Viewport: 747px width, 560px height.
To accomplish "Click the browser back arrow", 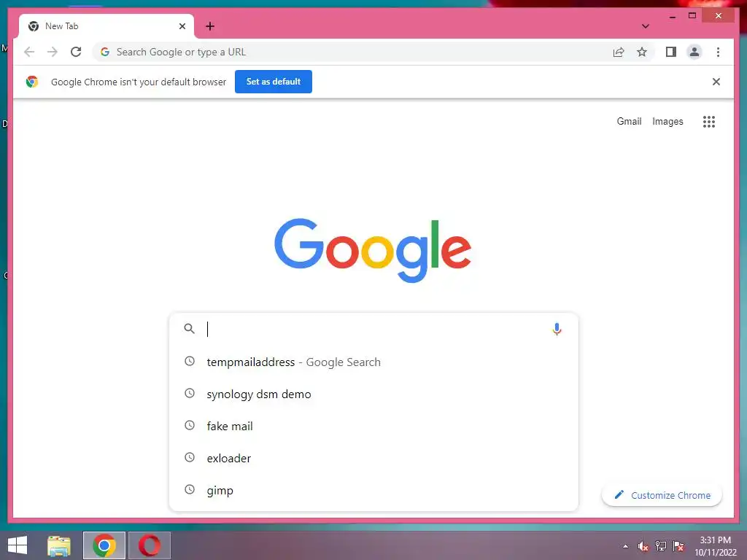I will click(29, 52).
